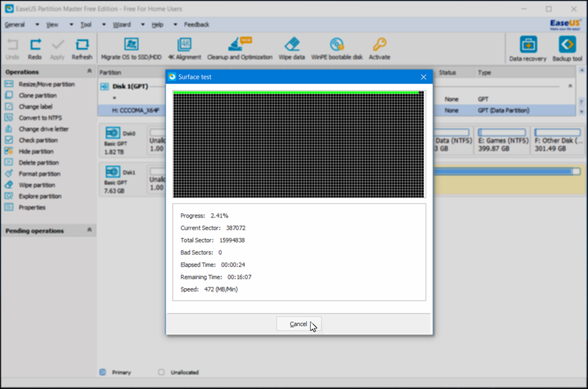Open the View menu dropdown arrow

click(71, 25)
